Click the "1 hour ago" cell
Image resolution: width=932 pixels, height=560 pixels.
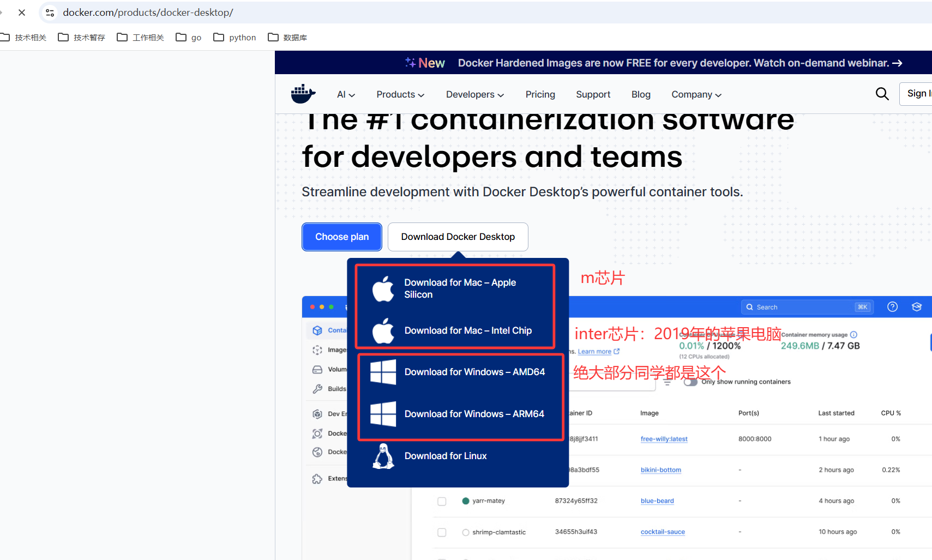click(834, 439)
